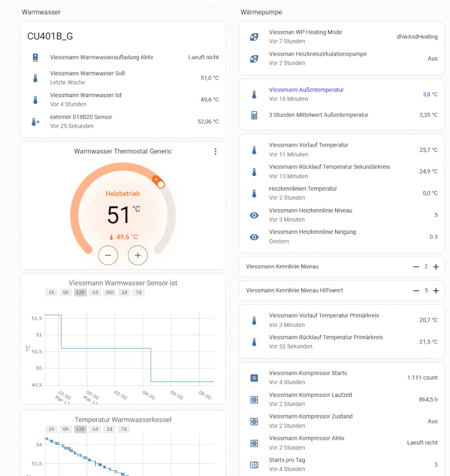This screenshot has width=450, height=476.
Task: Select 12h range in Warmwasser Sensor chart
Action: tap(80, 293)
